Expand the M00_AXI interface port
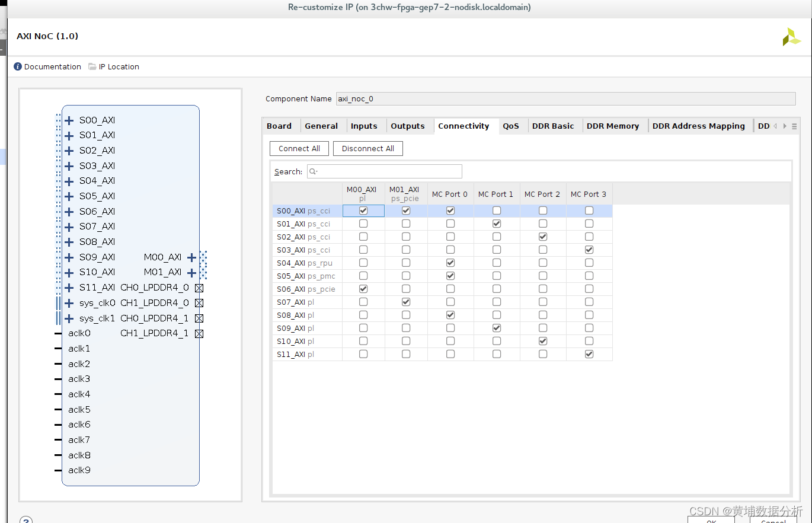 [x=191, y=257]
